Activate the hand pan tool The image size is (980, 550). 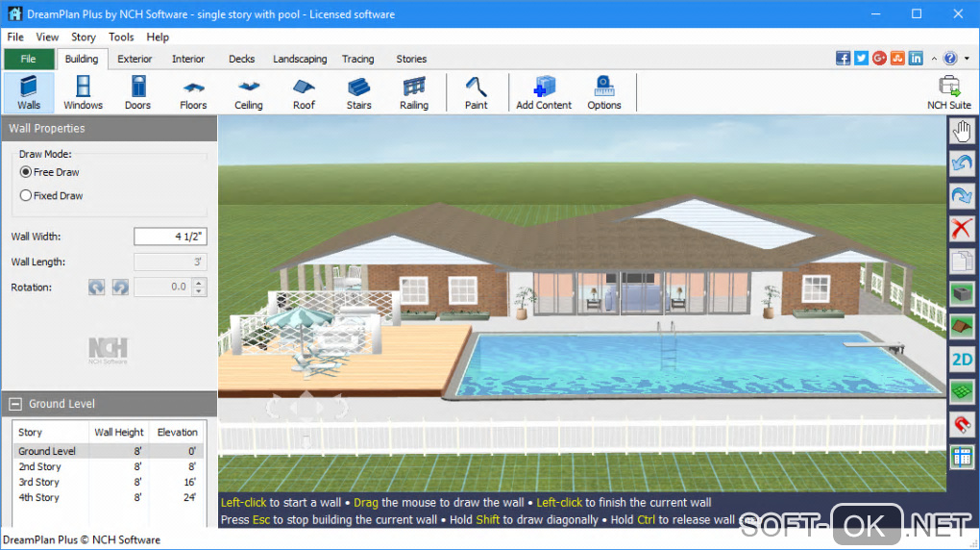click(x=962, y=132)
